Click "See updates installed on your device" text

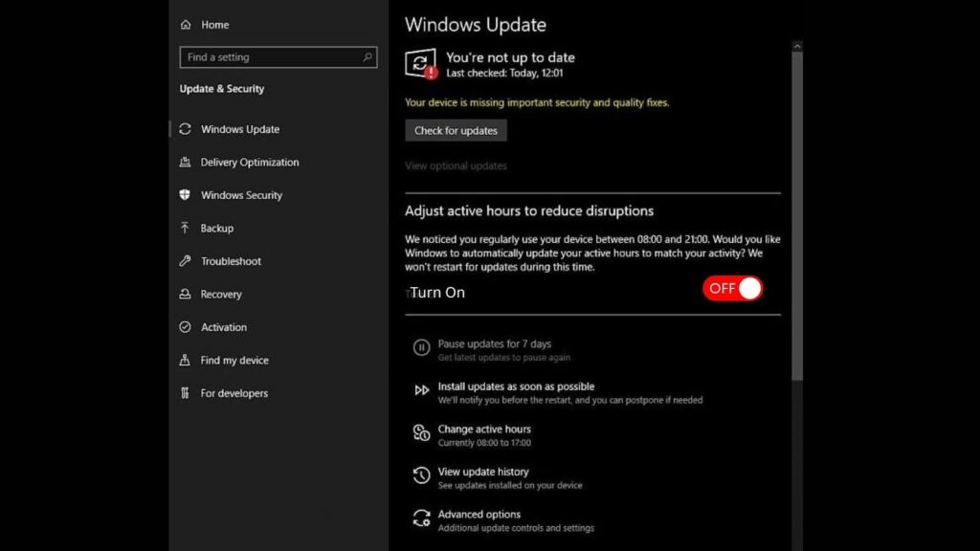tap(510, 485)
